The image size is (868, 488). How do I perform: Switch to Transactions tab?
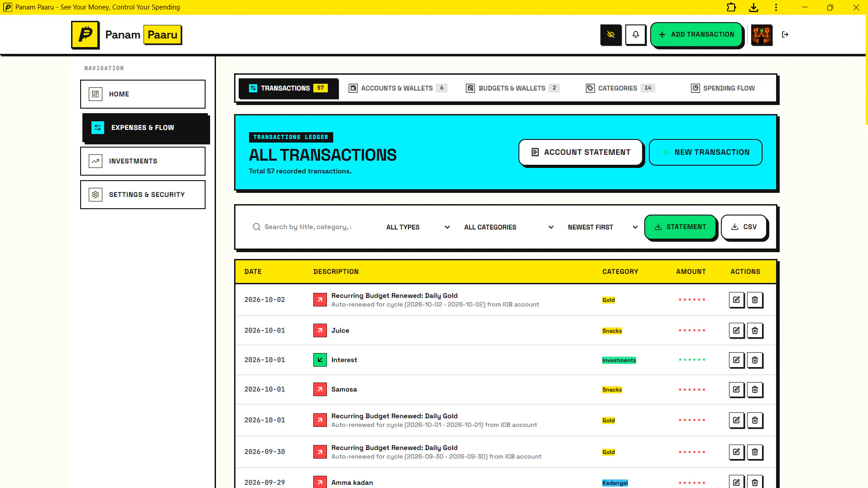click(288, 88)
